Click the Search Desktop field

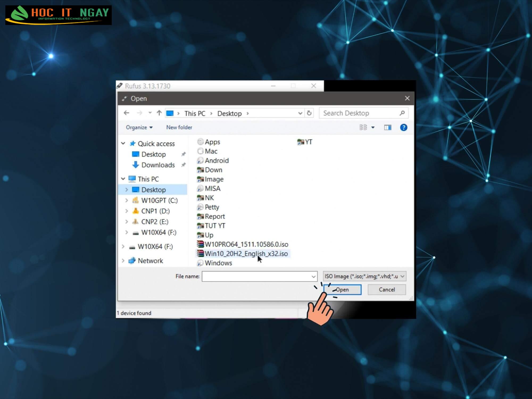point(363,113)
